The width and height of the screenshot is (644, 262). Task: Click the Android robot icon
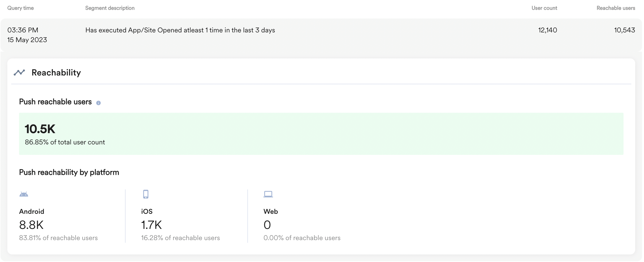pos(24,194)
